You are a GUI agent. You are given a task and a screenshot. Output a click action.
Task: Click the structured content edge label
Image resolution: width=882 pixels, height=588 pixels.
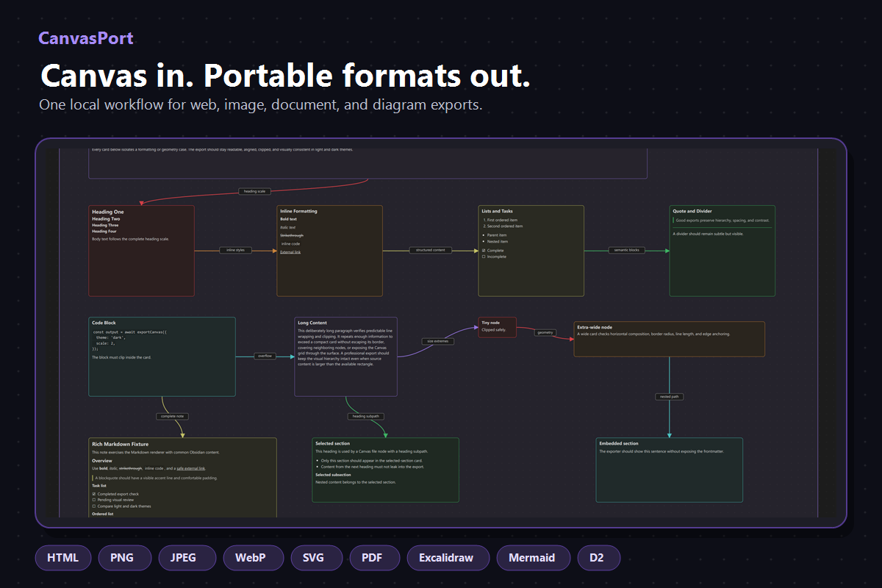pyautogui.click(x=430, y=251)
